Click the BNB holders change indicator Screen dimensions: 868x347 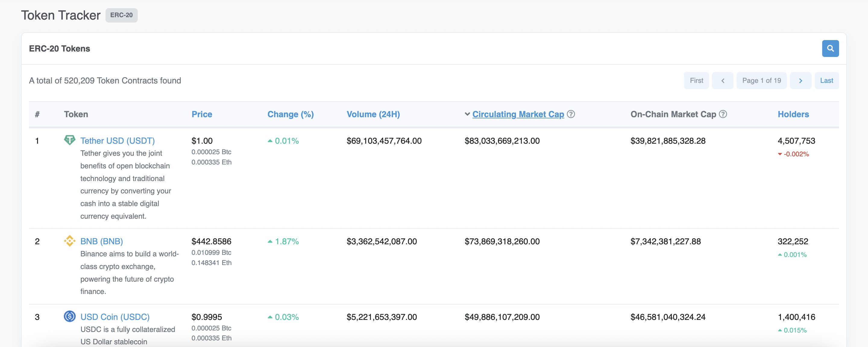[x=792, y=254]
